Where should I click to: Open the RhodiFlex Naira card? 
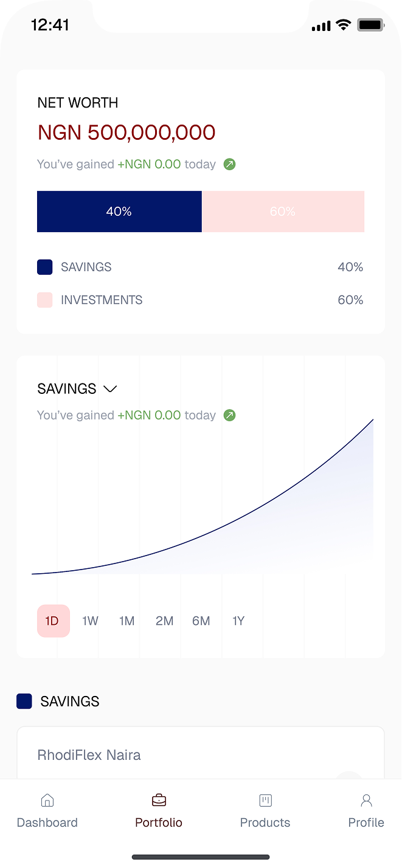tap(200, 755)
